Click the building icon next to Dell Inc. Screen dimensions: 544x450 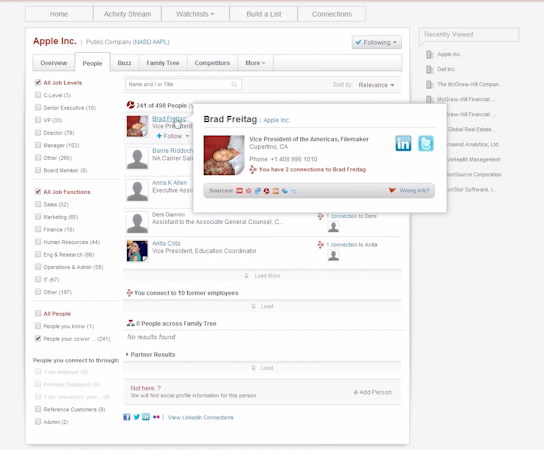[430, 69]
